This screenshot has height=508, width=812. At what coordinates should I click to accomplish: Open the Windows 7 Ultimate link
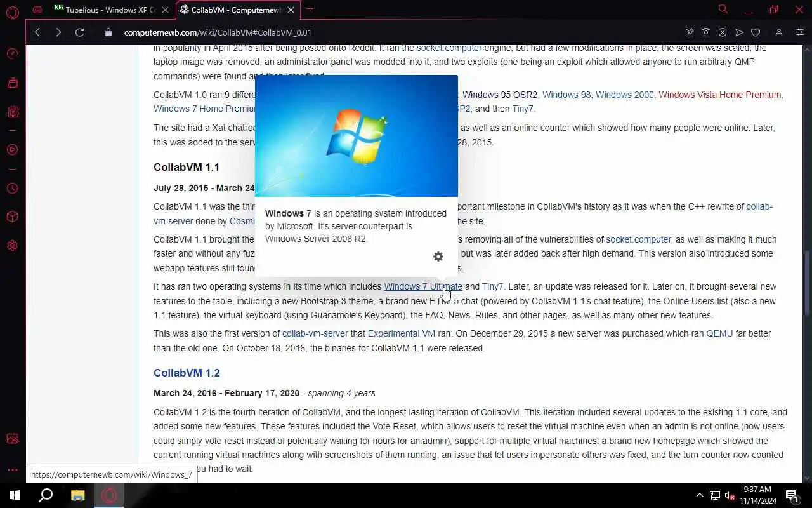(x=423, y=286)
